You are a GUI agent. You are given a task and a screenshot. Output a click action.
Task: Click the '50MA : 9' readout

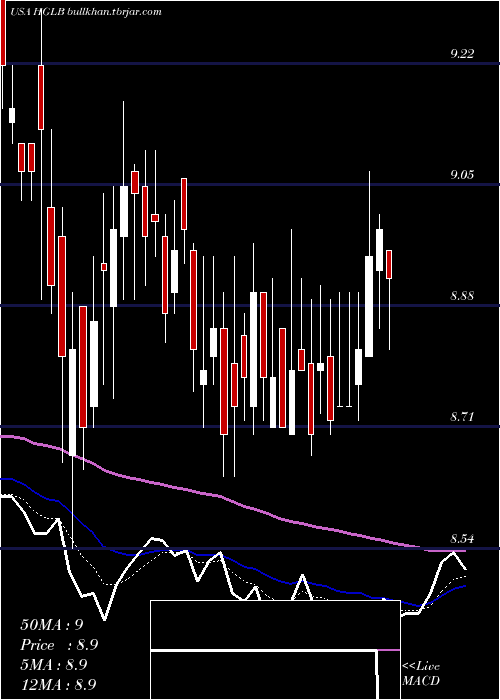coord(52,625)
